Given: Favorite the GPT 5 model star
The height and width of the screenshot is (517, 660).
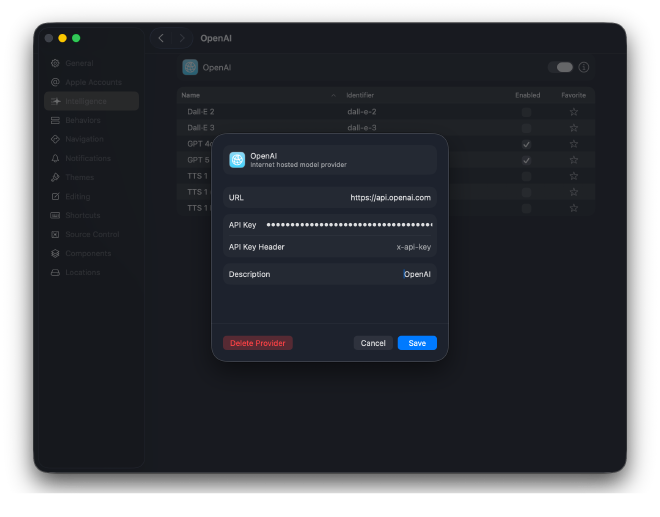Looking at the screenshot, I should point(573,160).
